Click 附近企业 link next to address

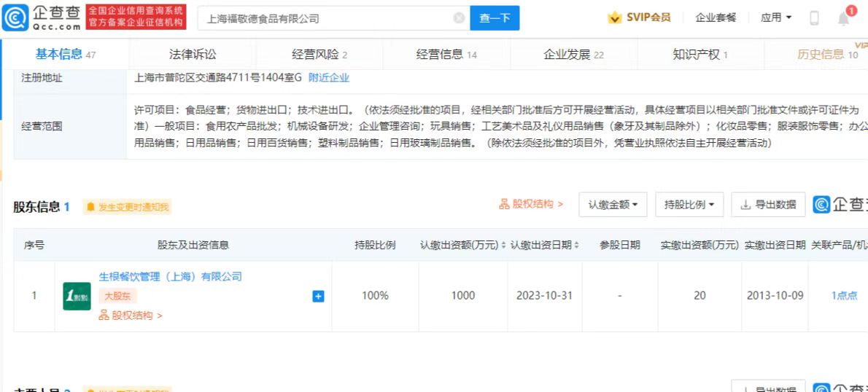329,78
